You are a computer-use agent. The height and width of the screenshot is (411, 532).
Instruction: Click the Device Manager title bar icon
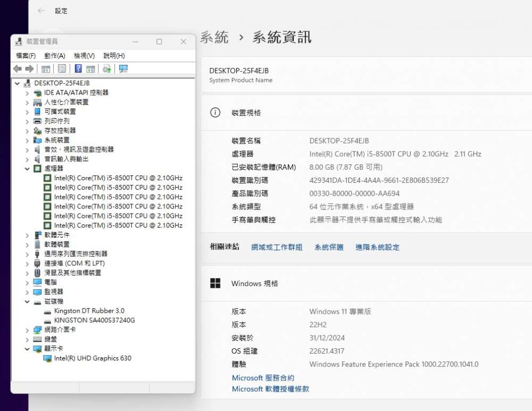pos(19,41)
